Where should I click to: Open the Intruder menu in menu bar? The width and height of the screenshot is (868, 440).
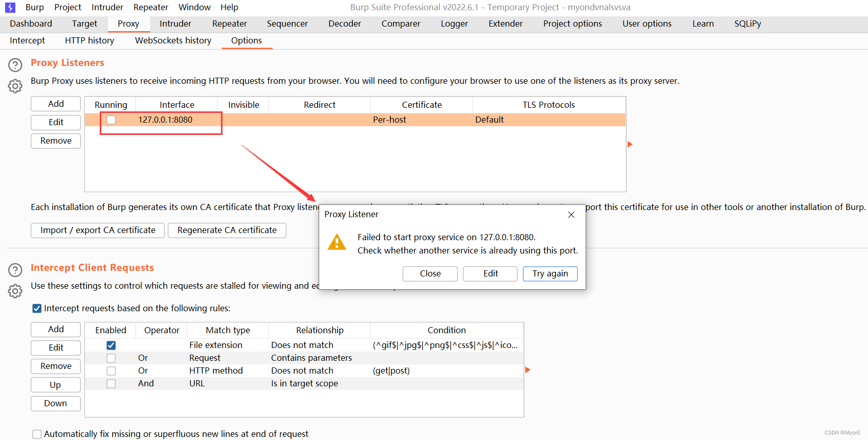[x=107, y=7]
